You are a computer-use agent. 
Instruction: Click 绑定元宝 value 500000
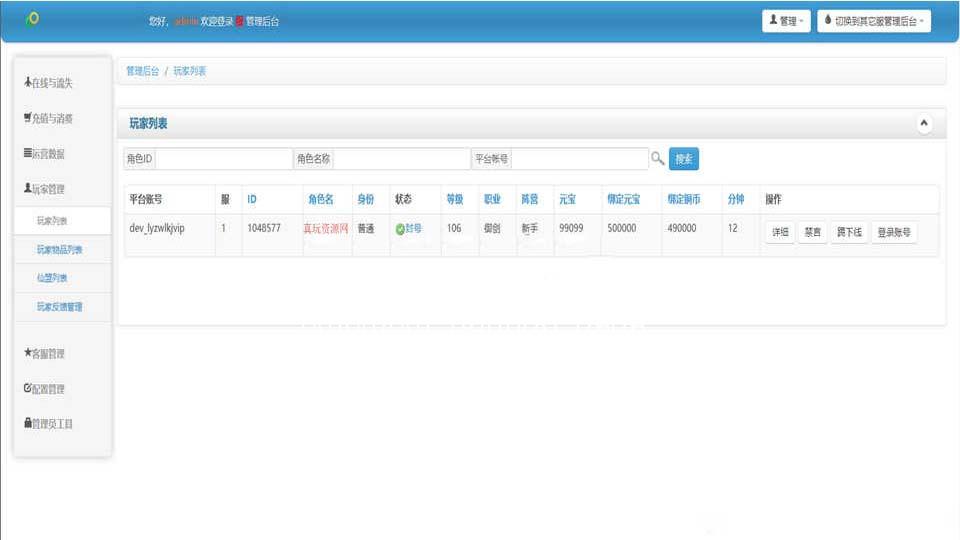[622, 228]
